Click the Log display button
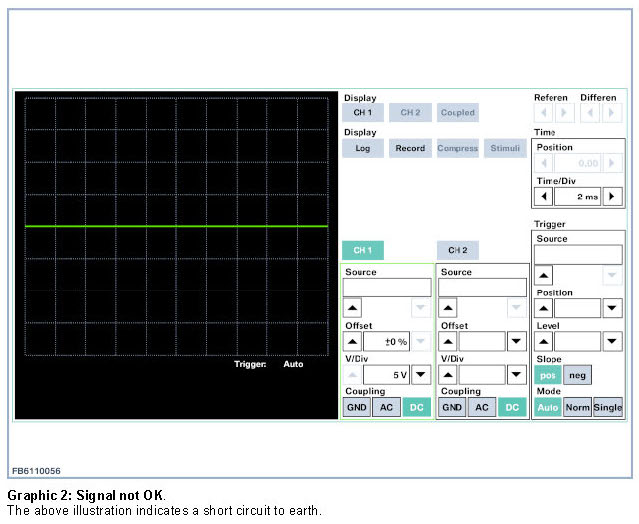 pos(362,148)
